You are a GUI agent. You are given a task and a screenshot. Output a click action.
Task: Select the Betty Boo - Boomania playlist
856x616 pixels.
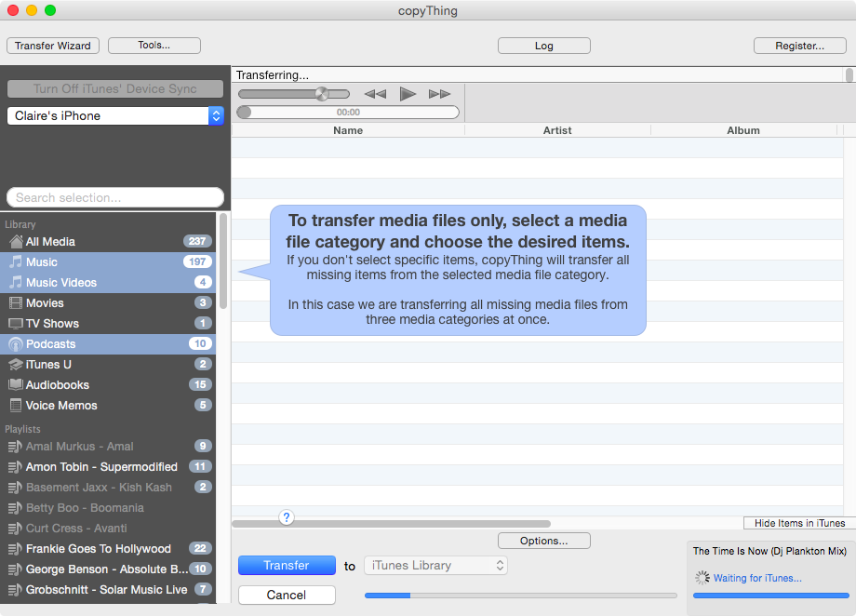pos(108,508)
